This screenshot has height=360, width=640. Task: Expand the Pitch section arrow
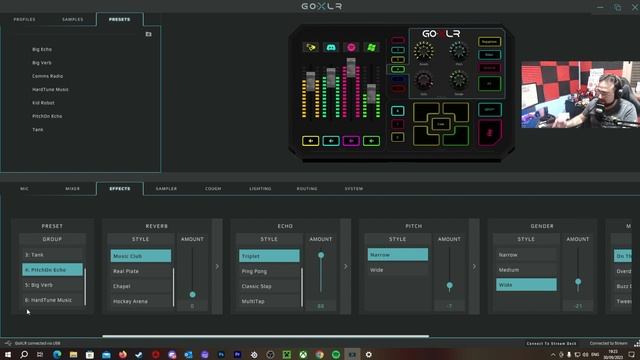coord(474,267)
